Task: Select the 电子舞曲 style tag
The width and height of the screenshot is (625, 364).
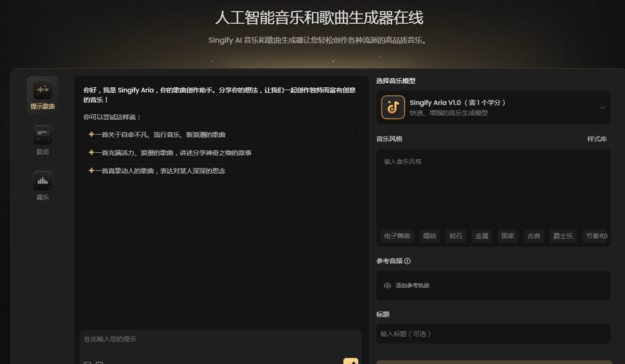Action: pos(397,236)
